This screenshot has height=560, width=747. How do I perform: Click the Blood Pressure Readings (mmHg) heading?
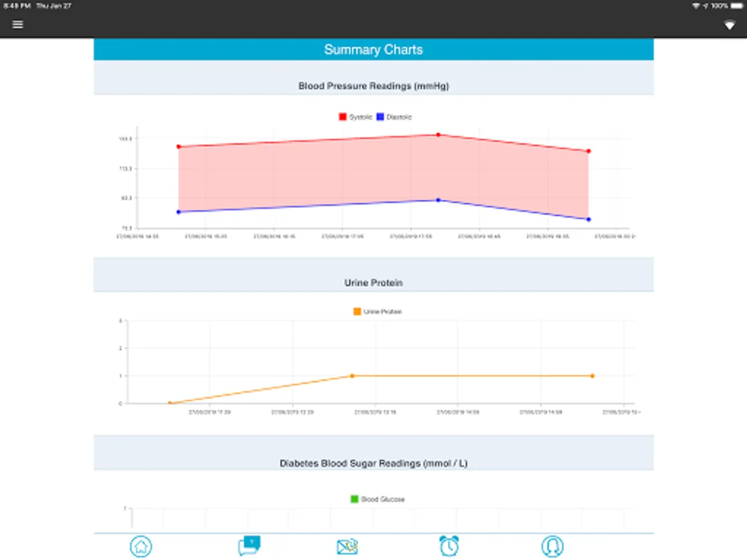374,86
